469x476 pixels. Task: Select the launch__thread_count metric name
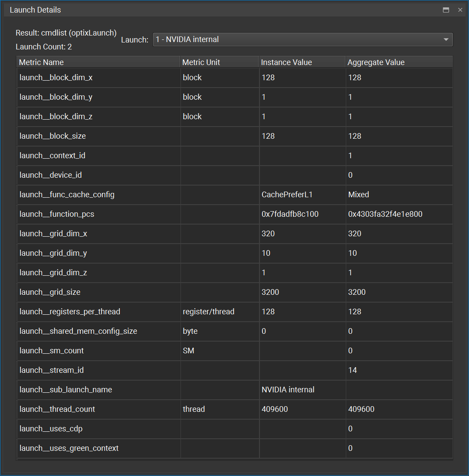(x=57, y=409)
